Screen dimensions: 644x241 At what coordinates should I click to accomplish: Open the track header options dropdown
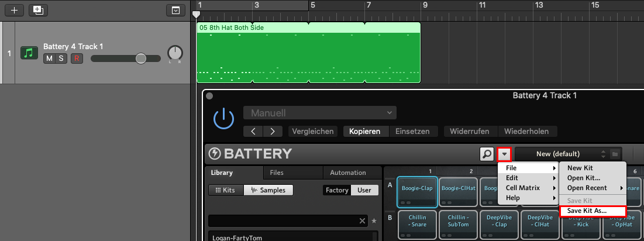(176, 11)
